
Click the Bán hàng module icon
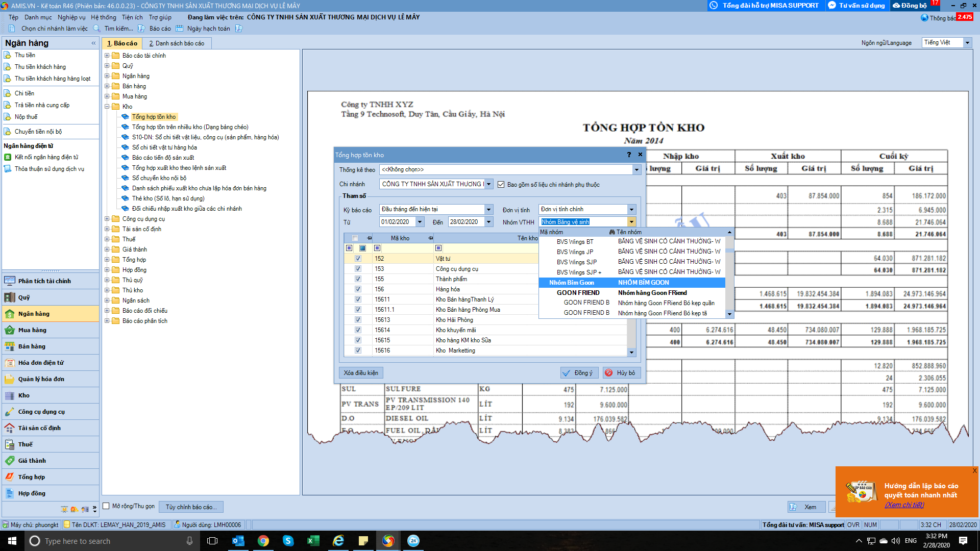coord(10,346)
